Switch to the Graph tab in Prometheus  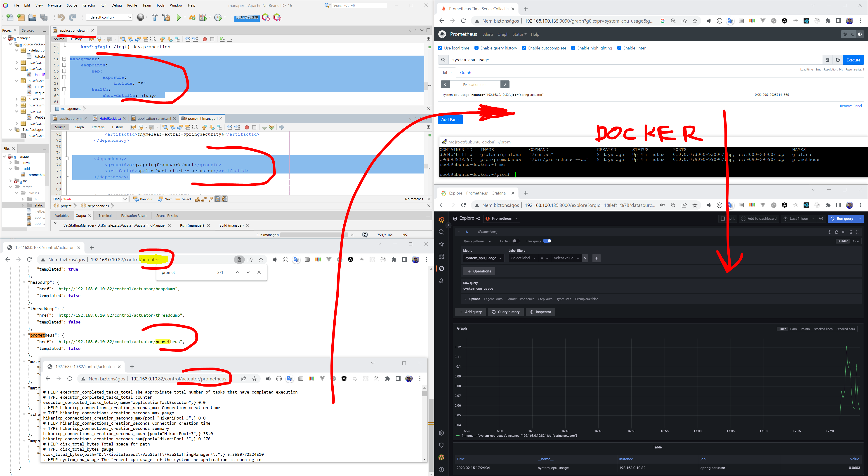(x=465, y=73)
